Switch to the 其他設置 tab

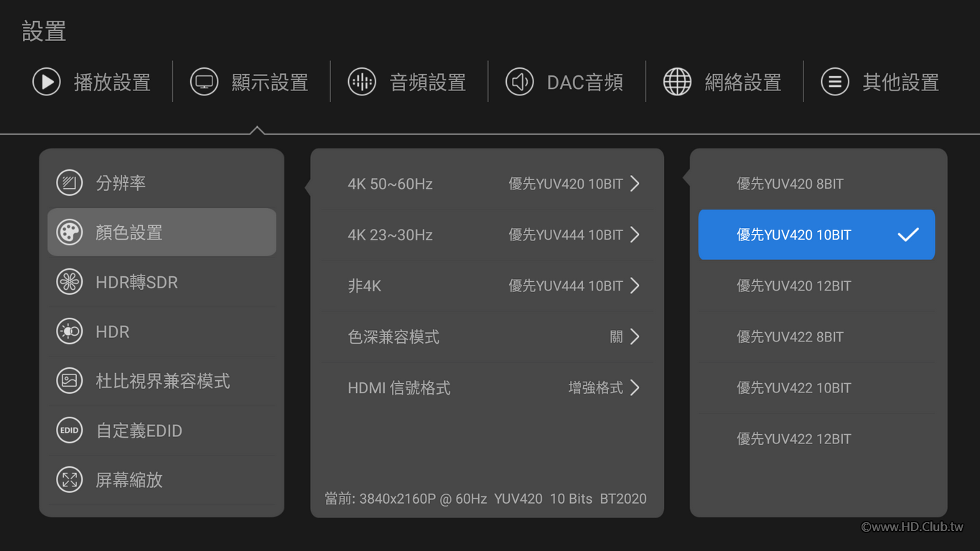click(x=881, y=82)
